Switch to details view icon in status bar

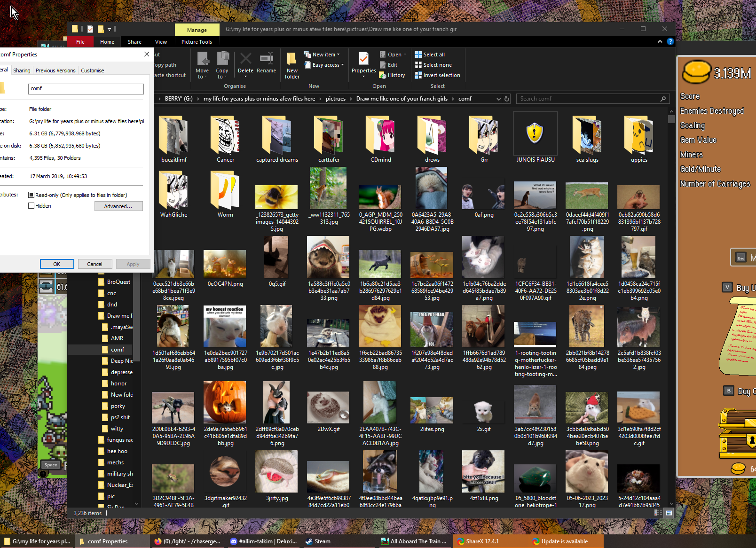[x=658, y=513]
